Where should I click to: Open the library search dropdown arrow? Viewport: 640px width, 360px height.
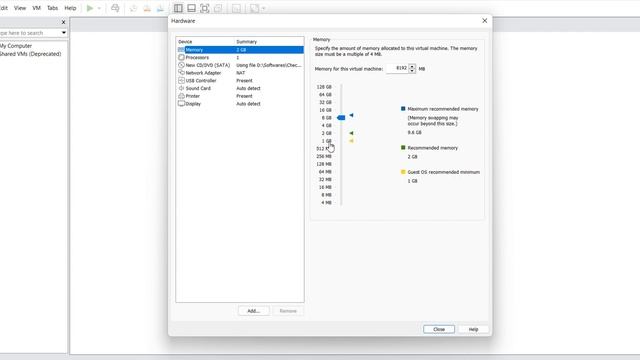[64, 33]
